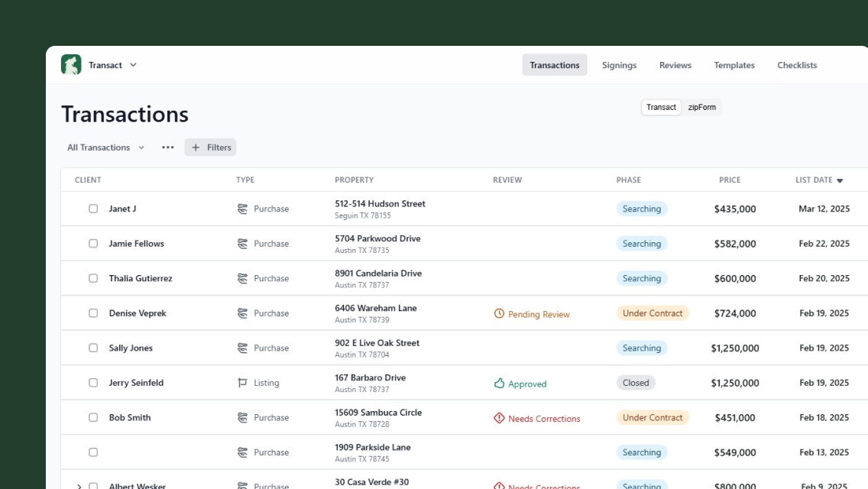
Task: Select the checkbox for Jamie Fellows
Action: click(x=93, y=244)
